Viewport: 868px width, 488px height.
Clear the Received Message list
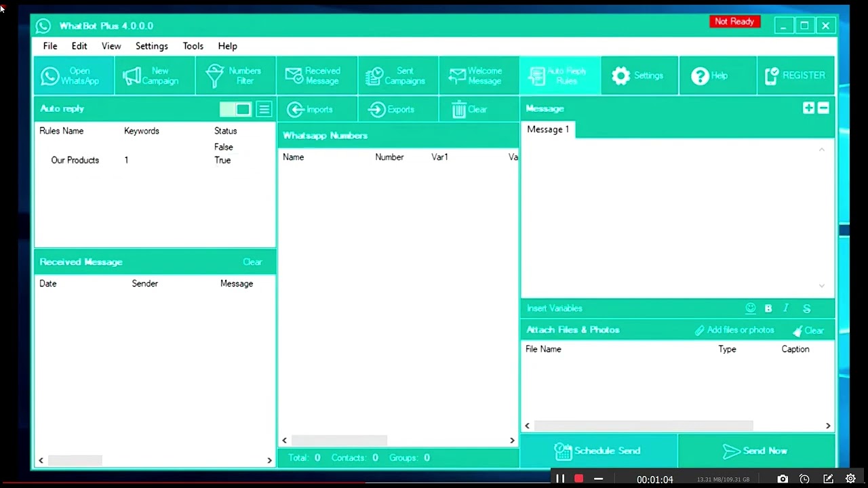coord(252,262)
